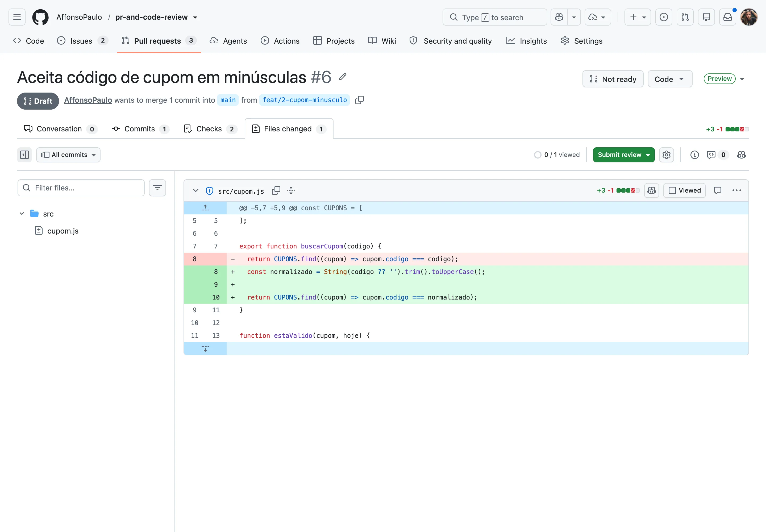Open the Actions tab
Screen dimensions: 766x532
pyautogui.click(x=280, y=41)
